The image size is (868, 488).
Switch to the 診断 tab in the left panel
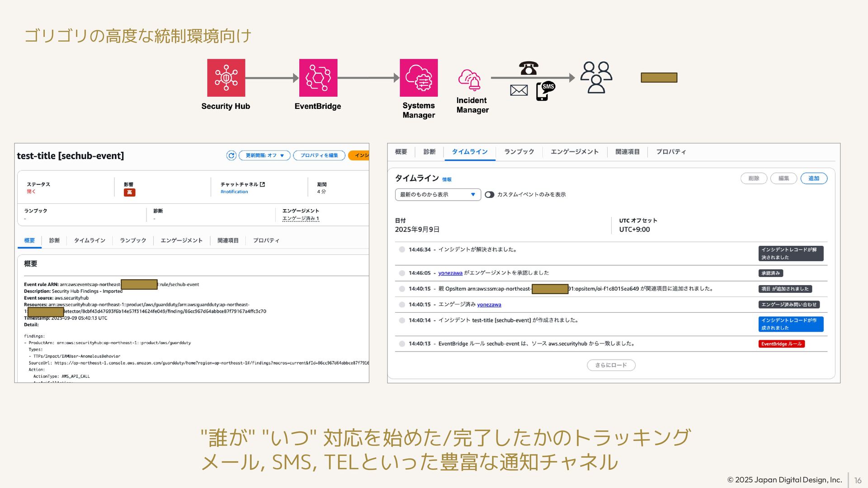(54, 240)
